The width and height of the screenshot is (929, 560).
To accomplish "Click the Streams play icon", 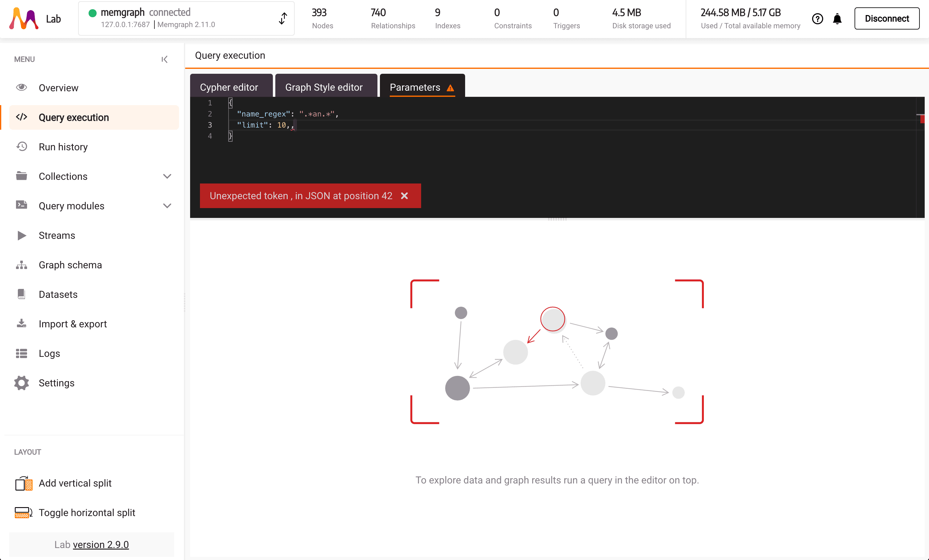I will tap(22, 235).
